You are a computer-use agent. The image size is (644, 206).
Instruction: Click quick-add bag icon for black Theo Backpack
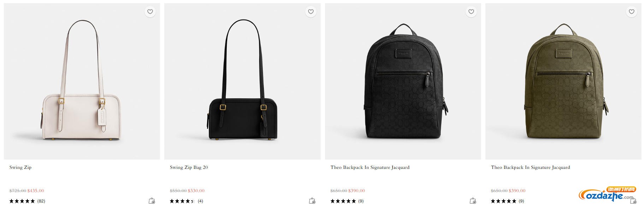[x=473, y=201]
